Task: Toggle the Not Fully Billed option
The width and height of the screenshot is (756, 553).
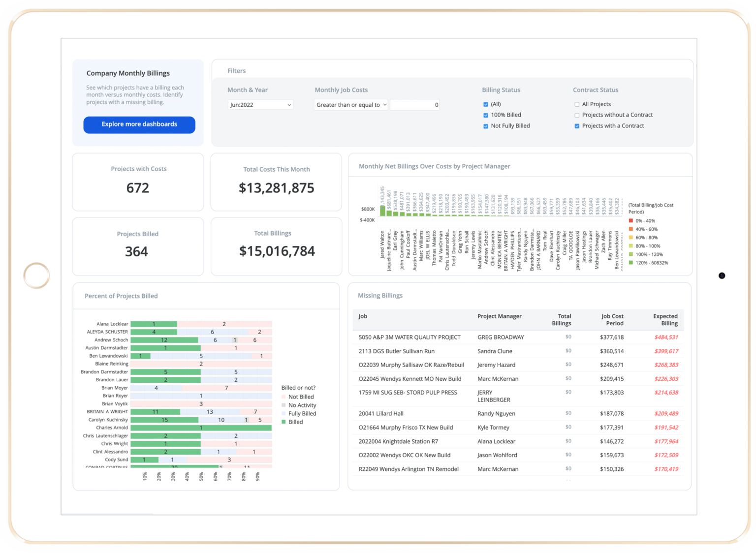Action: pos(485,126)
